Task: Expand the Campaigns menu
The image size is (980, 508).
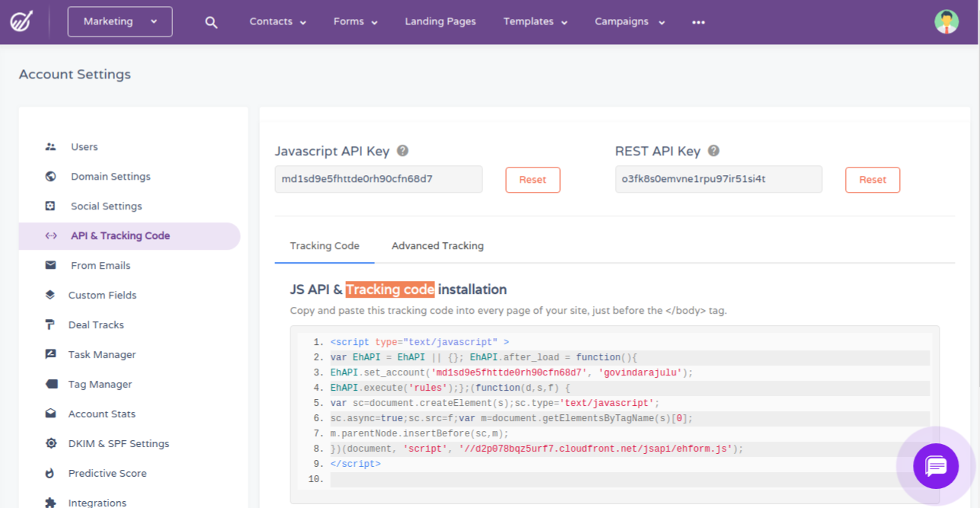Action: tap(629, 22)
